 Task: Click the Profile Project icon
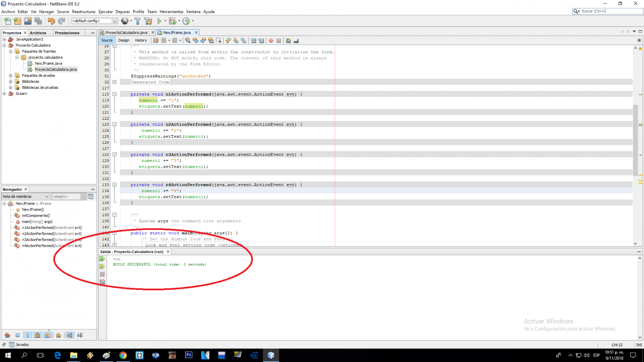pyautogui.click(x=186, y=21)
